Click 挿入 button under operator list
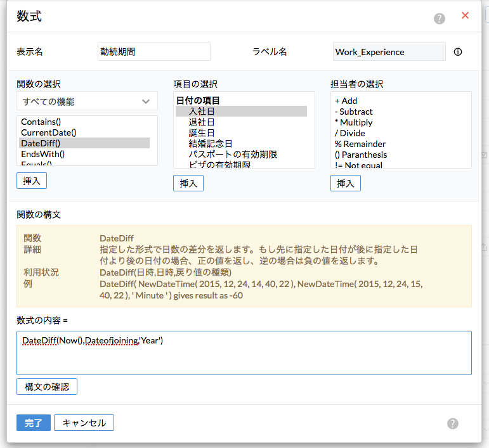This screenshot has width=489, height=448. (x=346, y=184)
